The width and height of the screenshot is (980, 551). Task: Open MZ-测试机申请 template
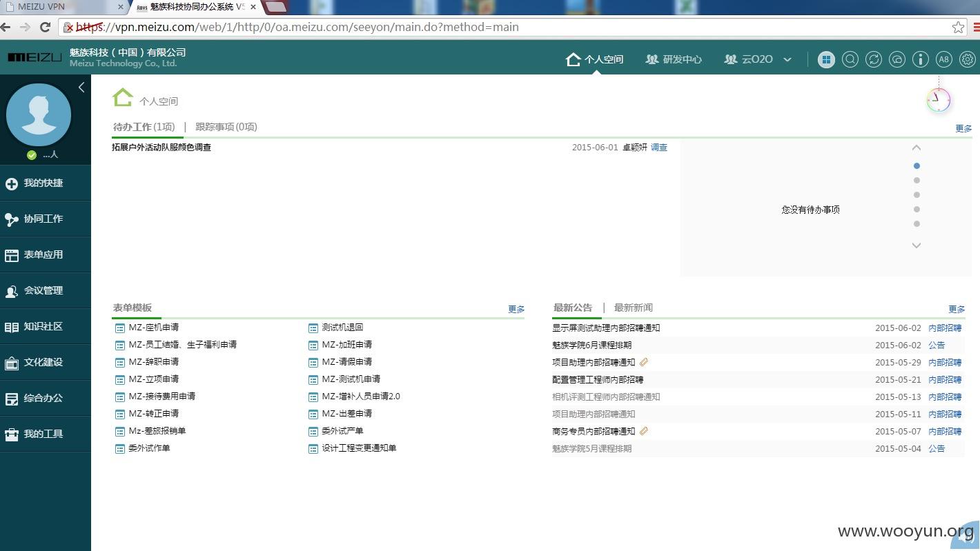click(x=351, y=379)
